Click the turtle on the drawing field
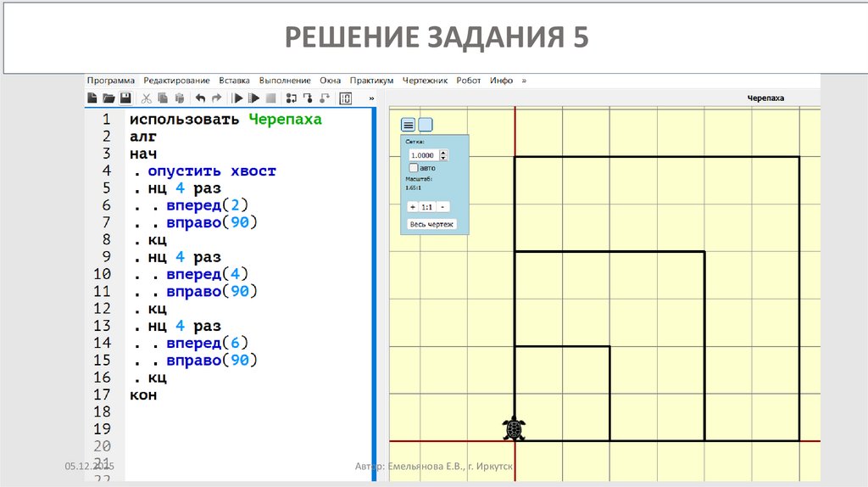The width and height of the screenshot is (868, 487). pos(514,428)
